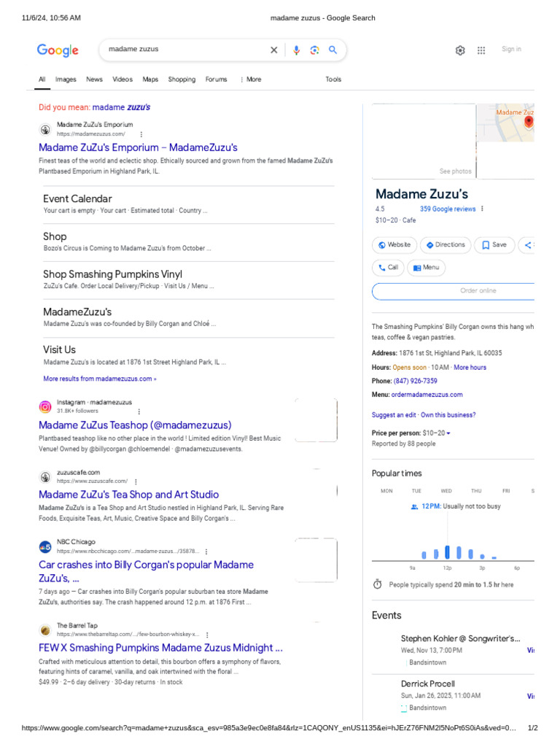Image resolution: width=560 pixels, height=747 pixels.
Task: Start voice search with the microphone icon
Action: point(296,50)
